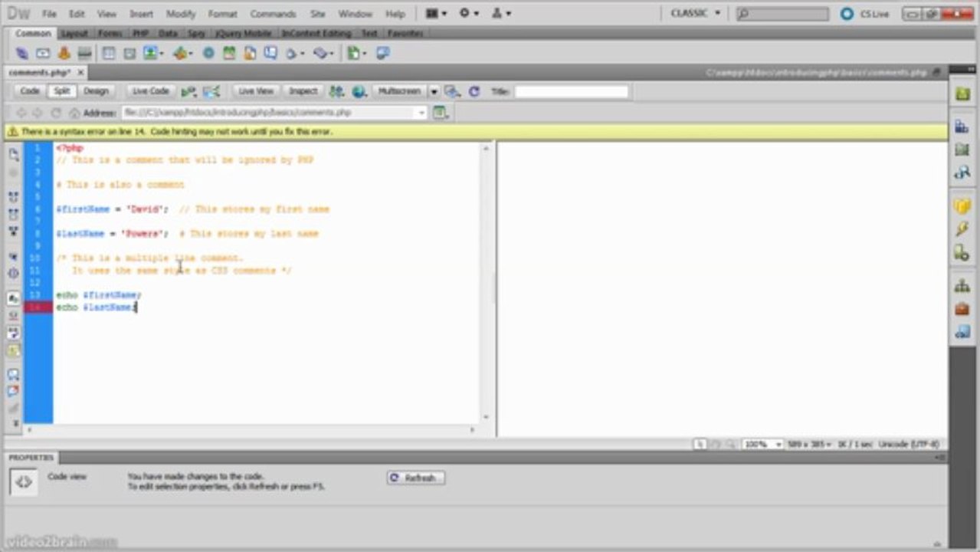This screenshot has width=980, height=552.
Task: Insert an Email Link
Action: (x=43, y=54)
